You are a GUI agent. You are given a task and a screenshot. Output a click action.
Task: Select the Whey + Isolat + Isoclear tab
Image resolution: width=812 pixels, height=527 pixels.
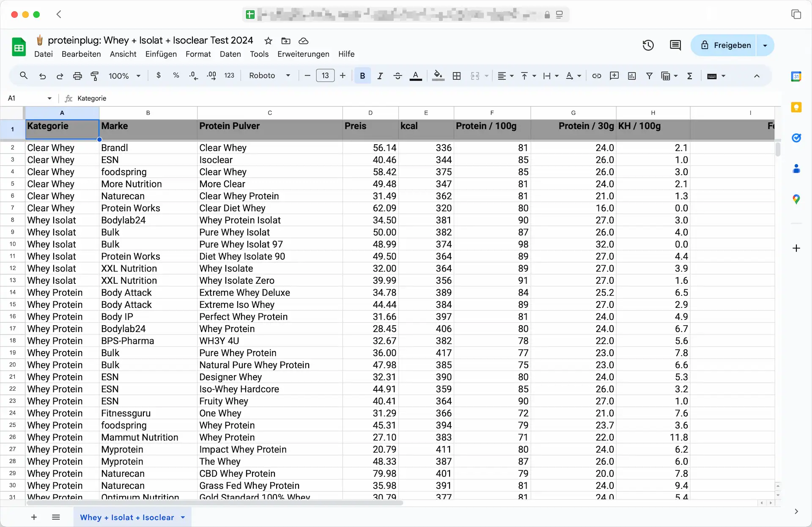point(127,517)
